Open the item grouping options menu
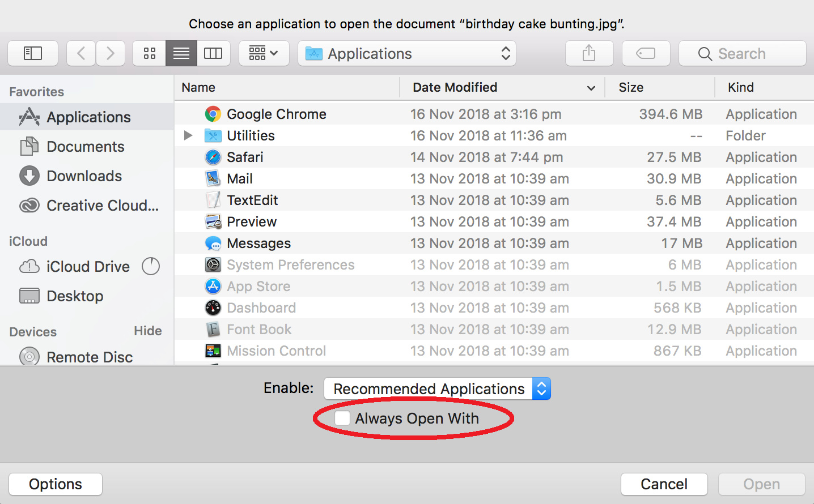 point(264,53)
